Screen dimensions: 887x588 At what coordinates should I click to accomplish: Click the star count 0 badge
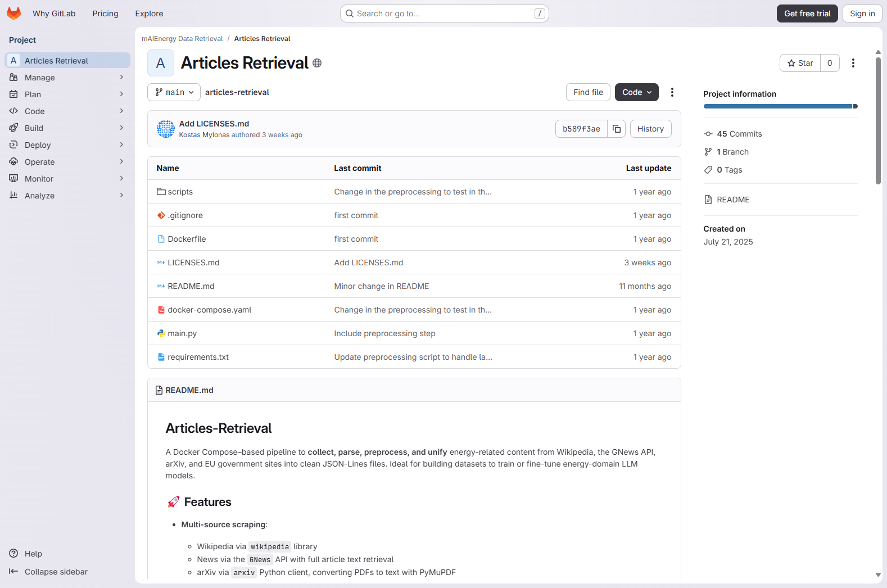(830, 63)
